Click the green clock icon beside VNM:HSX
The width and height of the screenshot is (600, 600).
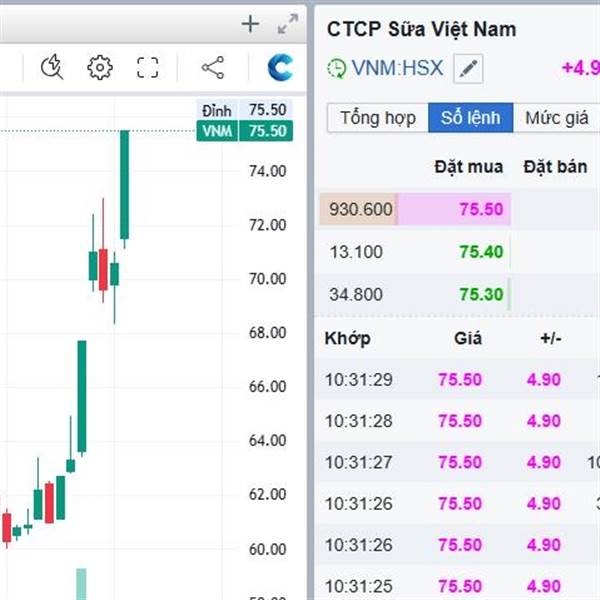(x=337, y=69)
